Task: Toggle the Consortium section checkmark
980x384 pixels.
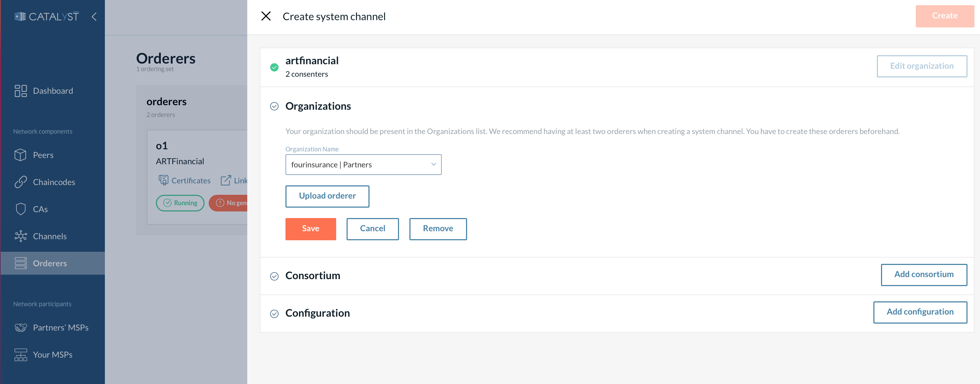Action: 274,275
